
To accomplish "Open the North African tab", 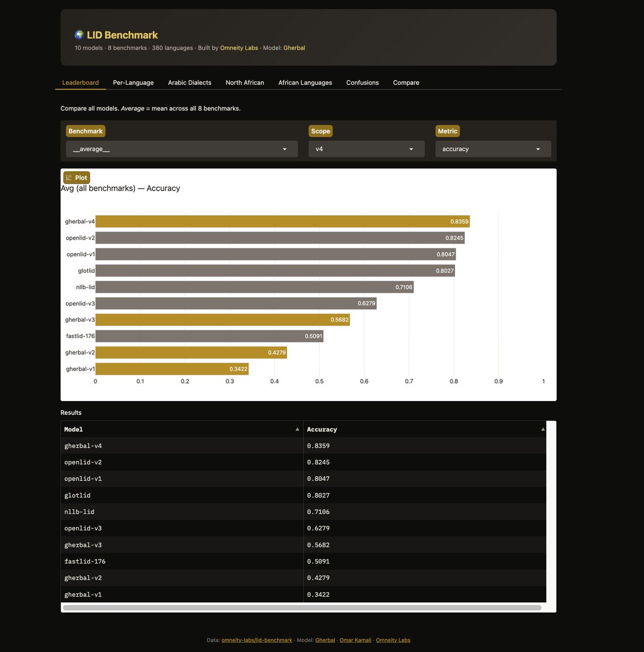I will point(245,83).
